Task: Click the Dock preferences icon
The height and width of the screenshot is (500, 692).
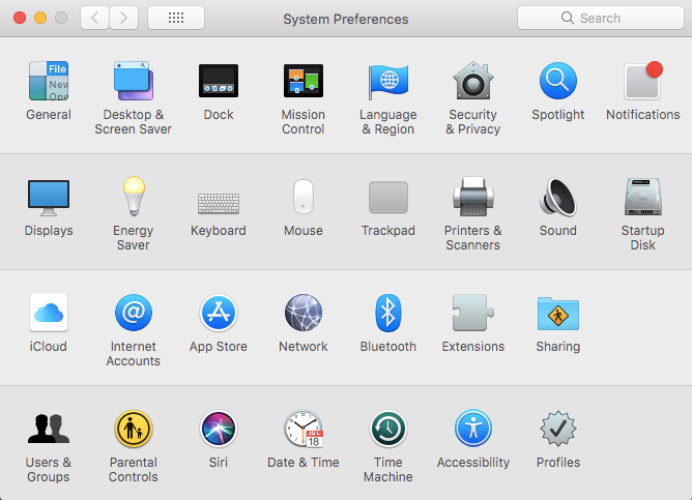Action: 218,82
